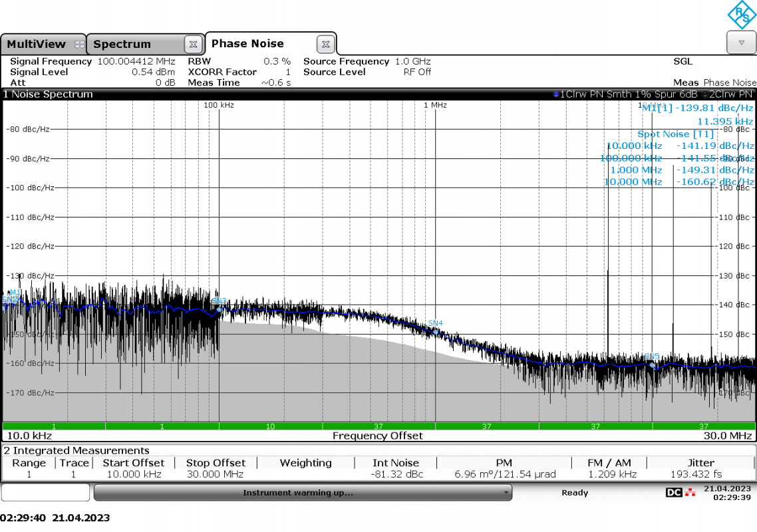The width and height of the screenshot is (757, 532).
Task: Select the SN4 spot noise marker
Action: pyautogui.click(x=436, y=332)
